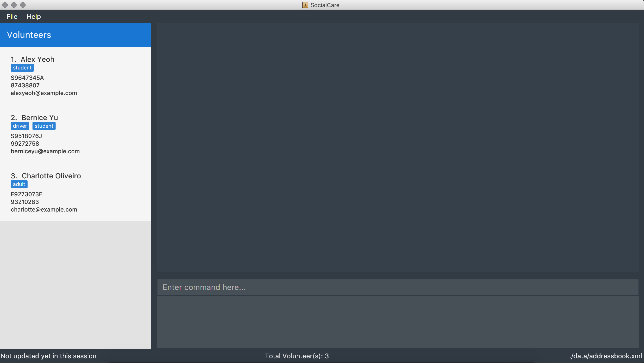Click the SocialCare title bar icon
644x363 pixels.
(x=305, y=5)
